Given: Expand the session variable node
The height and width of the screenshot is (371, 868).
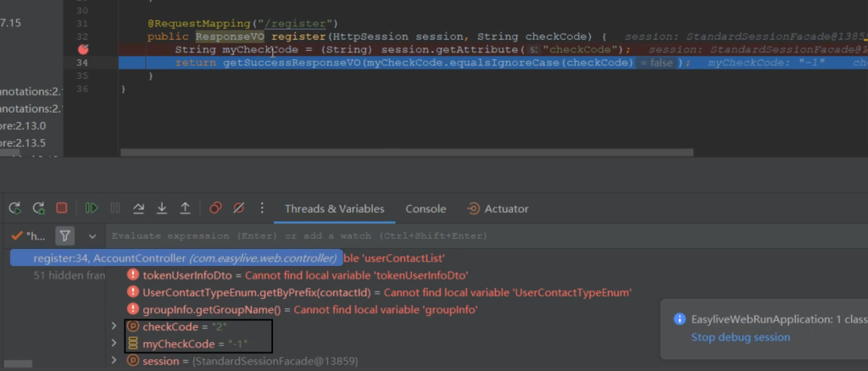Looking at the screenshot, I should click(x=114, y=362).
